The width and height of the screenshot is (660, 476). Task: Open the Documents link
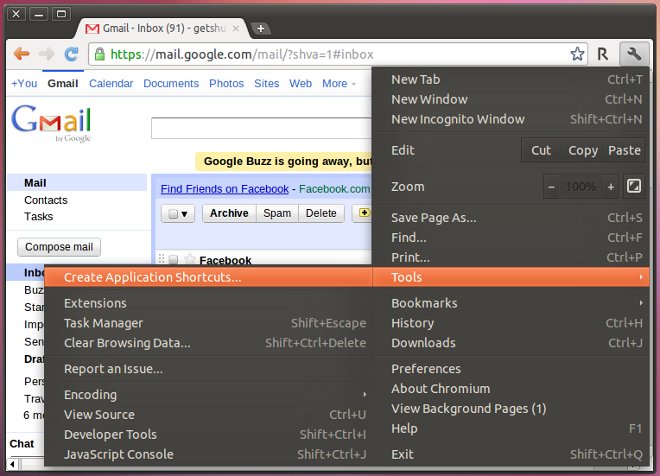[171, 83]
